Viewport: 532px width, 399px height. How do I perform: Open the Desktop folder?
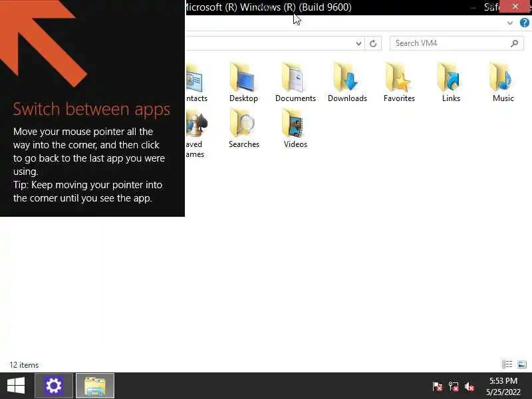click(243, 82)
